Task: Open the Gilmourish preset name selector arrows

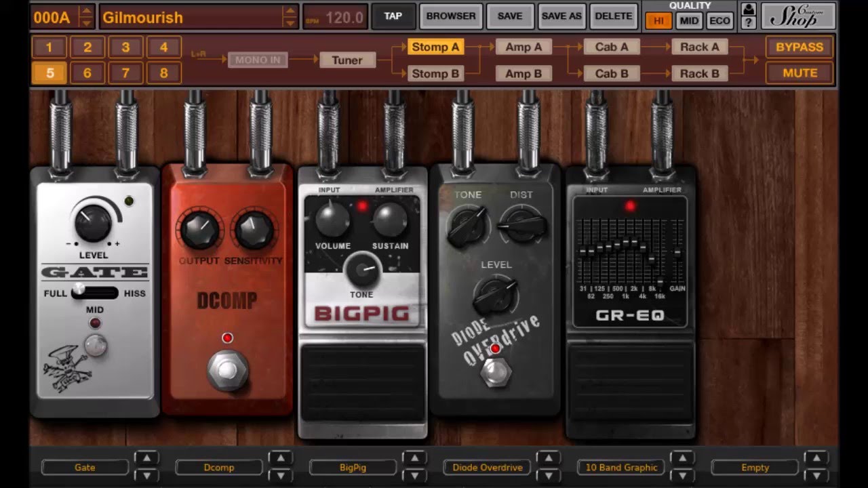Action: pos(290,16)
